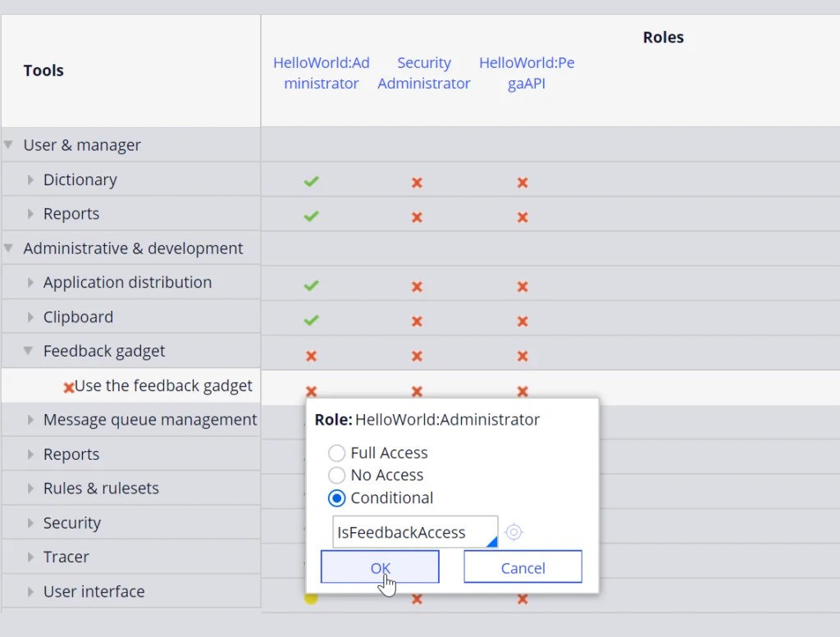Expand the Message queue management row
840x637 pixels.
[30, 419]
